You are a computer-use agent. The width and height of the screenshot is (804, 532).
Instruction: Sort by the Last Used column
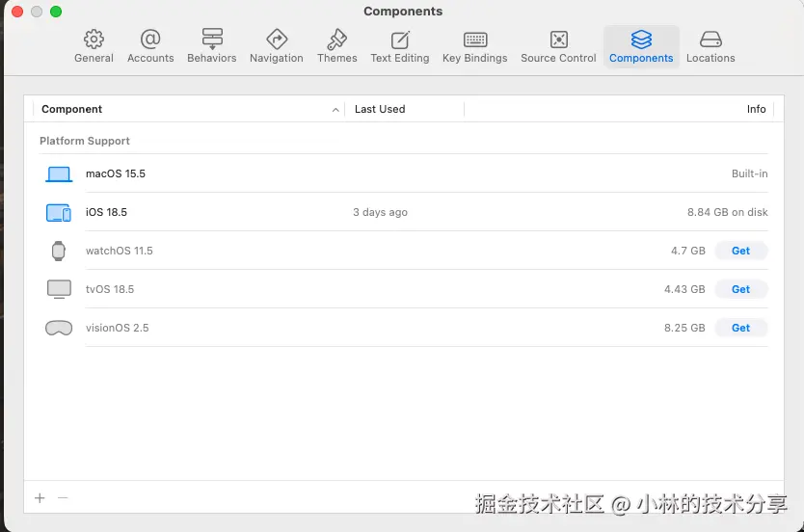click(380, 109)
